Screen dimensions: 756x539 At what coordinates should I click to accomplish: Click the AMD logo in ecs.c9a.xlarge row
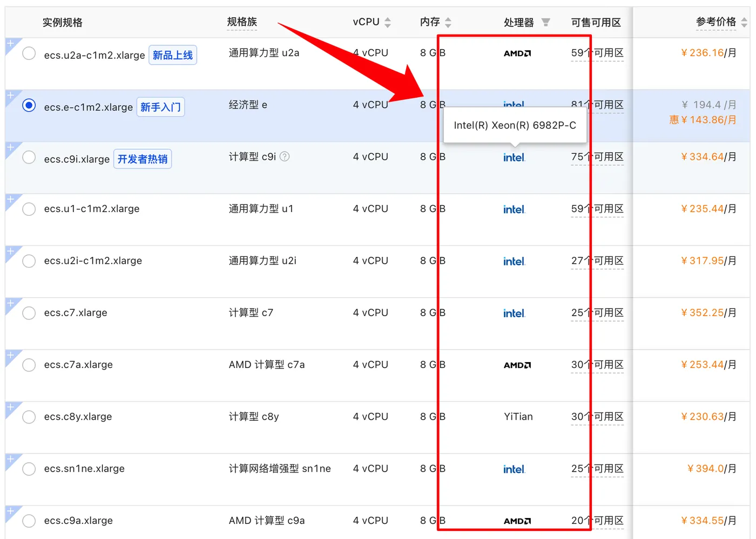pos(517,521)
